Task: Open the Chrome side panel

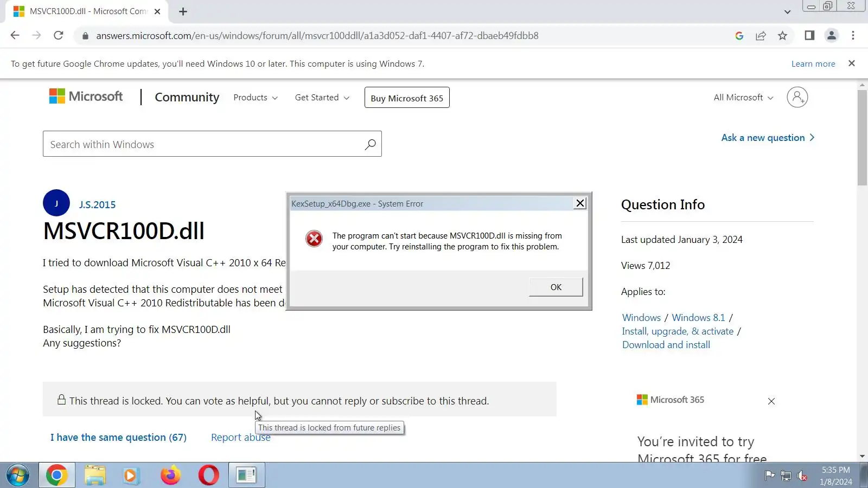Action: [x=809, y=35]
